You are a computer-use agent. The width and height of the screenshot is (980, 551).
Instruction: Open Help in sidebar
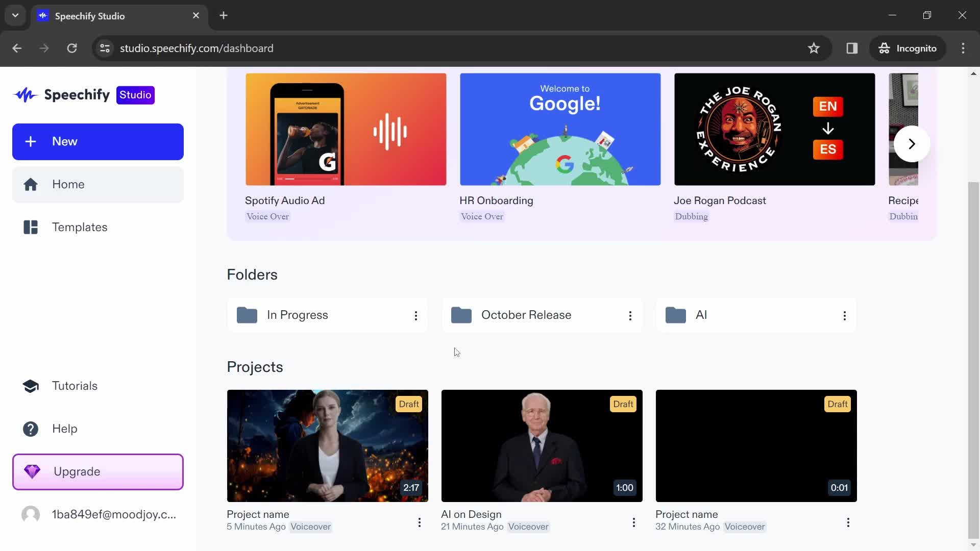click(x=98, y=429)
